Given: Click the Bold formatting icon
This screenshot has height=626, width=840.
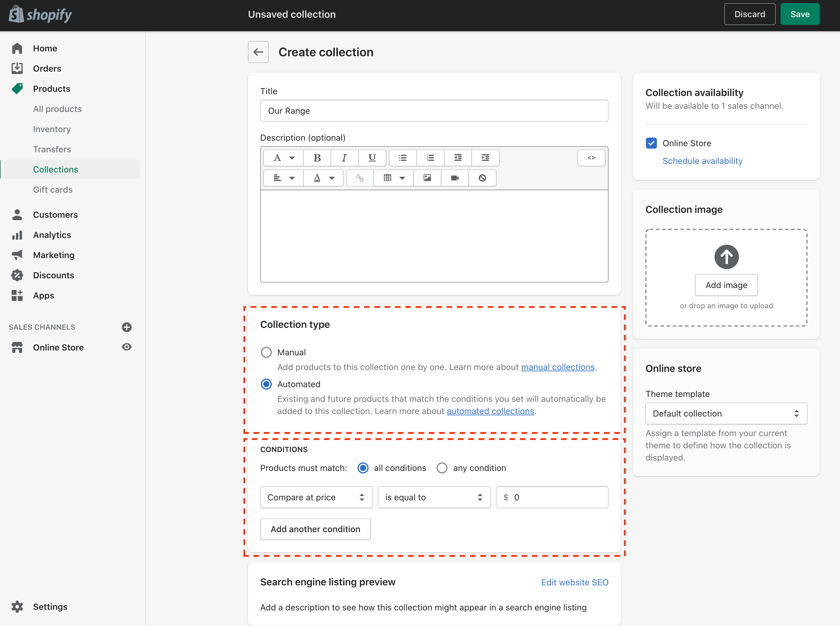Looking at the screenshot, I should 317,157.
